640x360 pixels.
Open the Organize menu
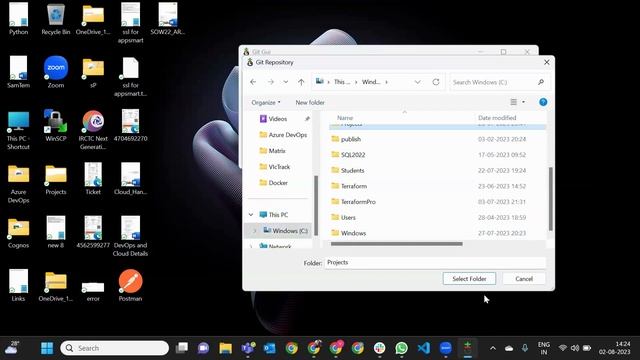click(266, 102)
